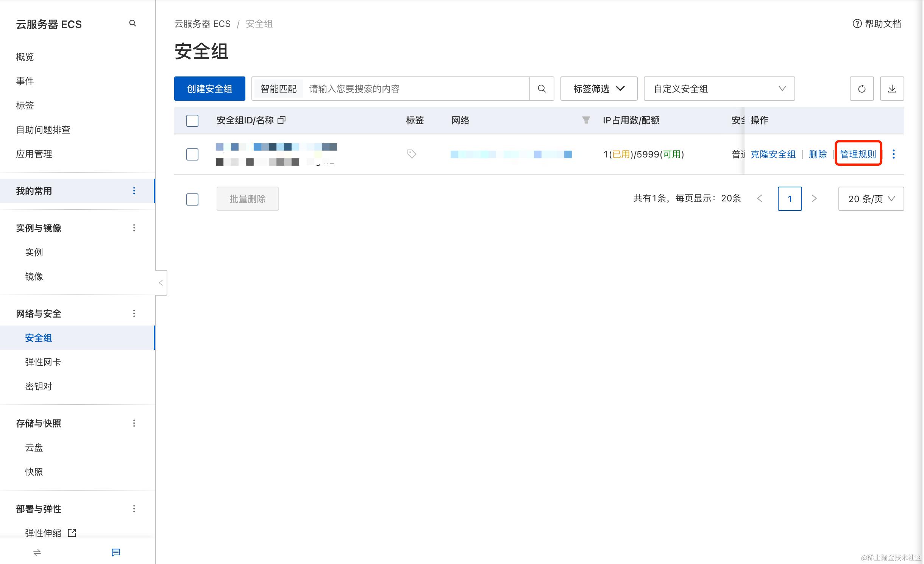924x564 pixels.
Task: Open the 标签筛选 dropdown
Action: [599, 89]
